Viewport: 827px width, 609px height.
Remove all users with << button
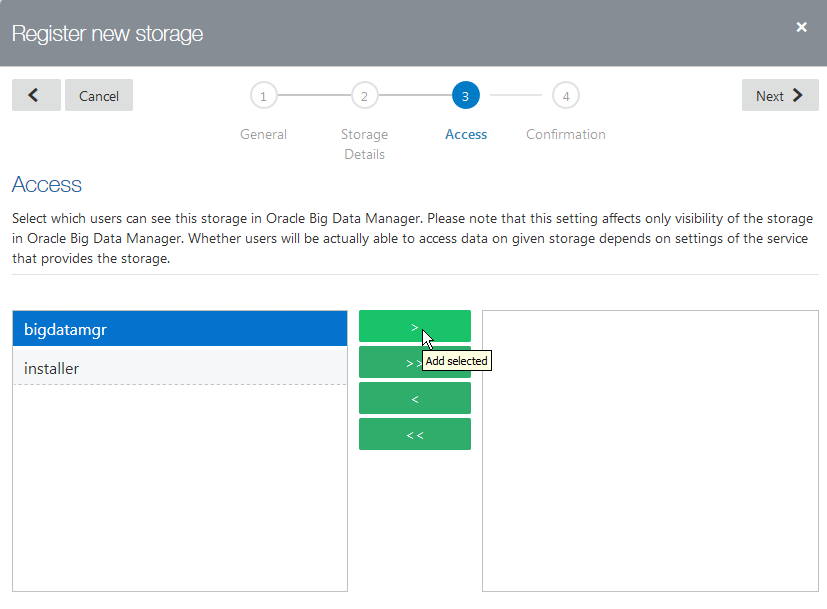coord(415,434)
